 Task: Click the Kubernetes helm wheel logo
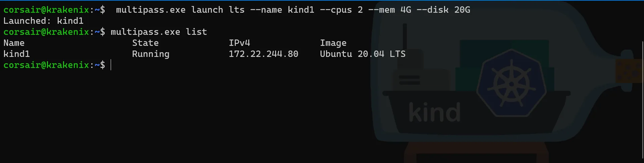[x=511, y=83]
